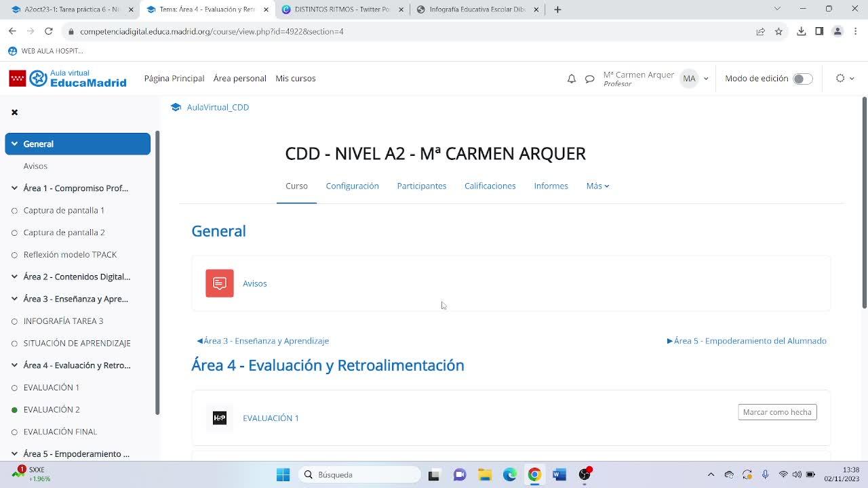Toggle completion circle for EVALUACIÓN FINAL
Image resolution: width=868 pixels, height=488 pixels.
(x=14, y=432)
